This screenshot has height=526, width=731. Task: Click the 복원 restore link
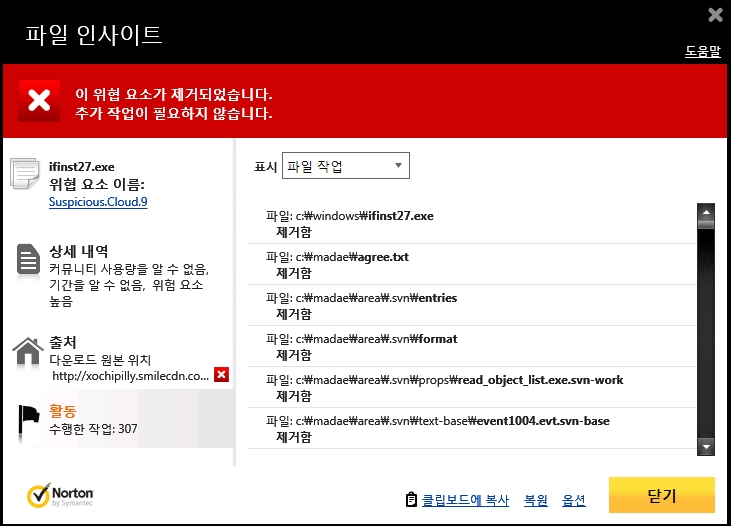point(536,500)
